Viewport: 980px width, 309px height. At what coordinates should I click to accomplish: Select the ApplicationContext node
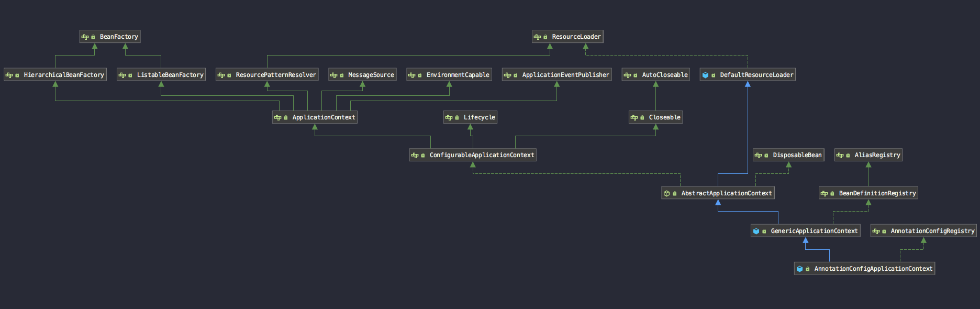(315, 117)
